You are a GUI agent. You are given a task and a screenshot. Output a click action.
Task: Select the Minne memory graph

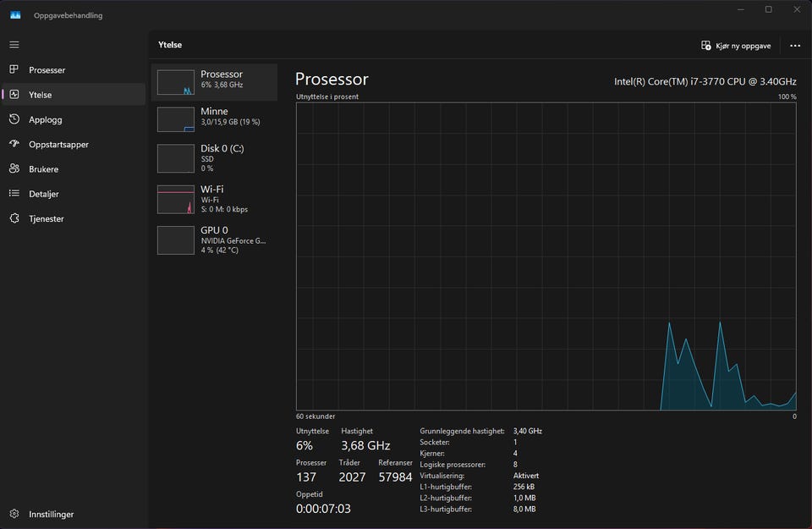click(x=176, y=119)
